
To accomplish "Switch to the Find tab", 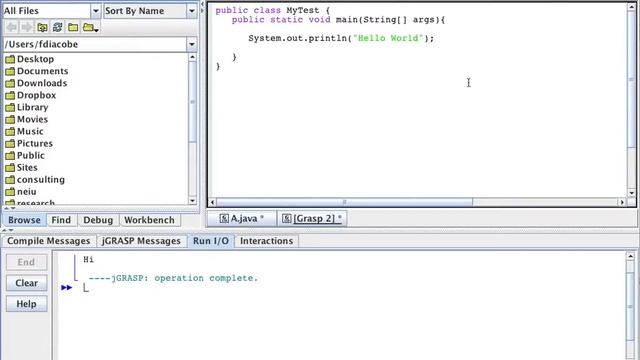I will coord(61,220).
